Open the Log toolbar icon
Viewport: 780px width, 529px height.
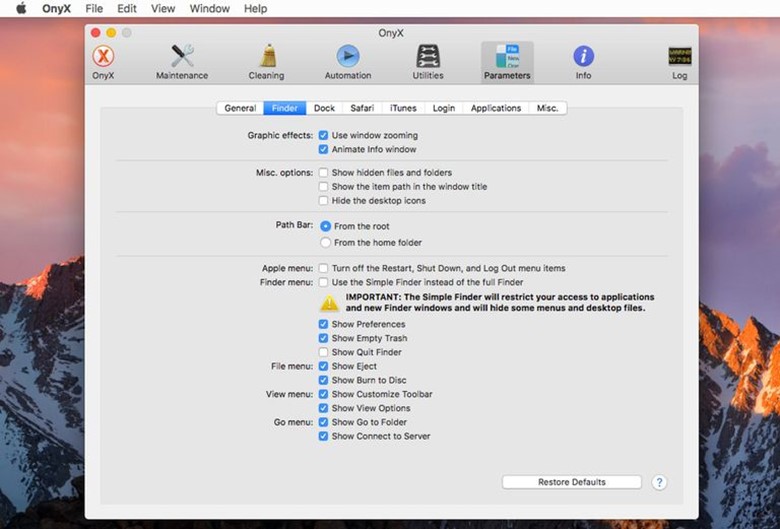point(679,58)
